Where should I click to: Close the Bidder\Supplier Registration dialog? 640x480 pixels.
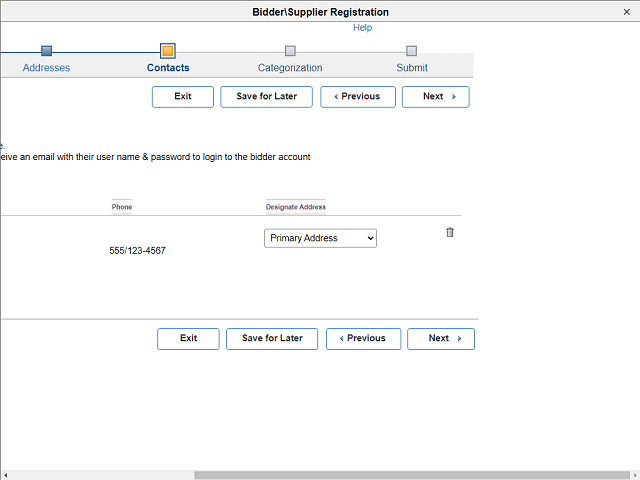click(x=627, y=12)
